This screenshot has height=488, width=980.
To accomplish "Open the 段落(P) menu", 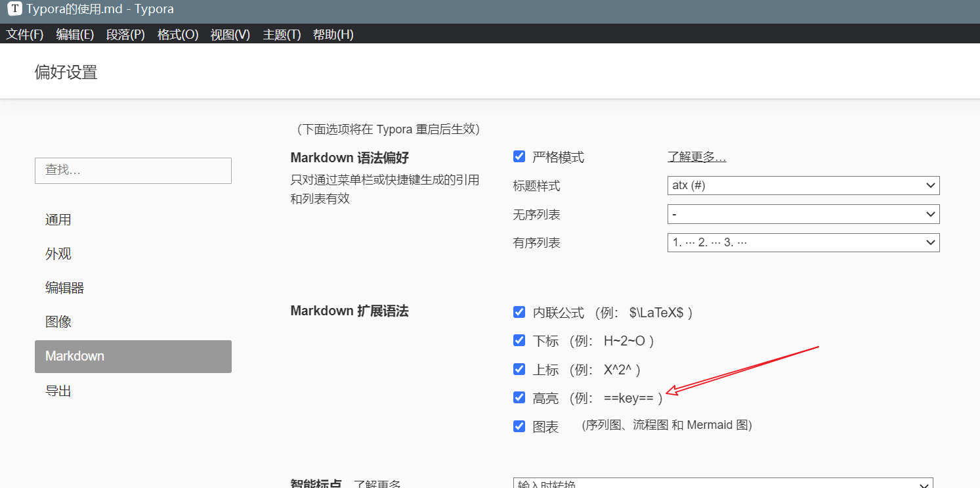I will click(125, 35).
